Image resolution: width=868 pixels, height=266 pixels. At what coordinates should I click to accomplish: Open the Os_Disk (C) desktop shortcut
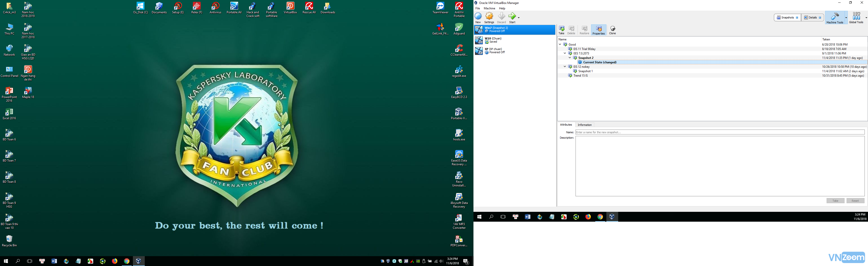pyautogui.click(x=141, y=8)
